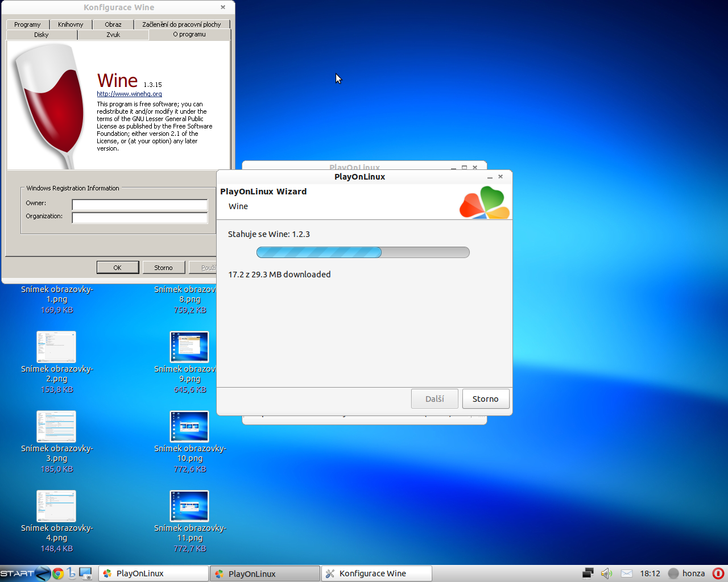Click Storno in PlayOnLinux wizard
The height and width of the screenshot is (582, 728).
[486, 399]
